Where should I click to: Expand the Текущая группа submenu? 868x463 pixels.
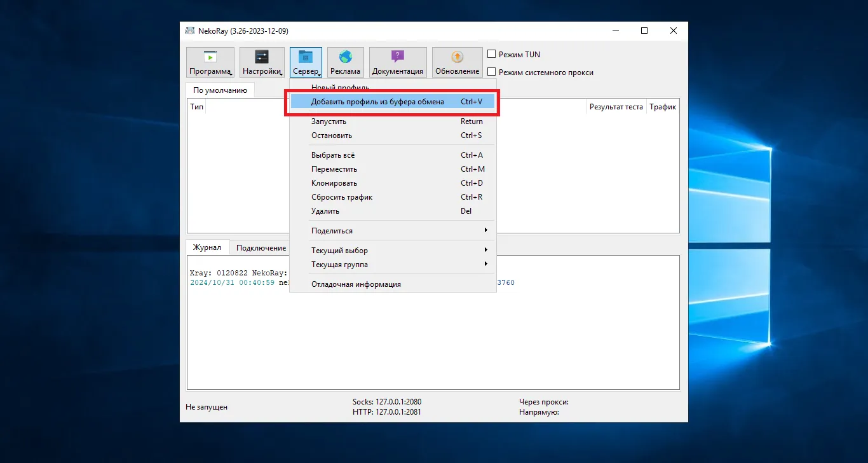(393, 264)
